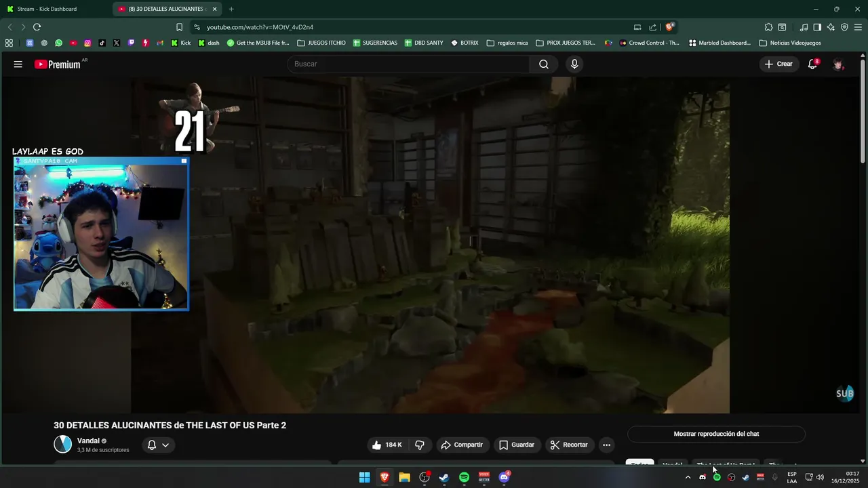Open the dash bookmark
868x488 pixels.
click(209, 43)
